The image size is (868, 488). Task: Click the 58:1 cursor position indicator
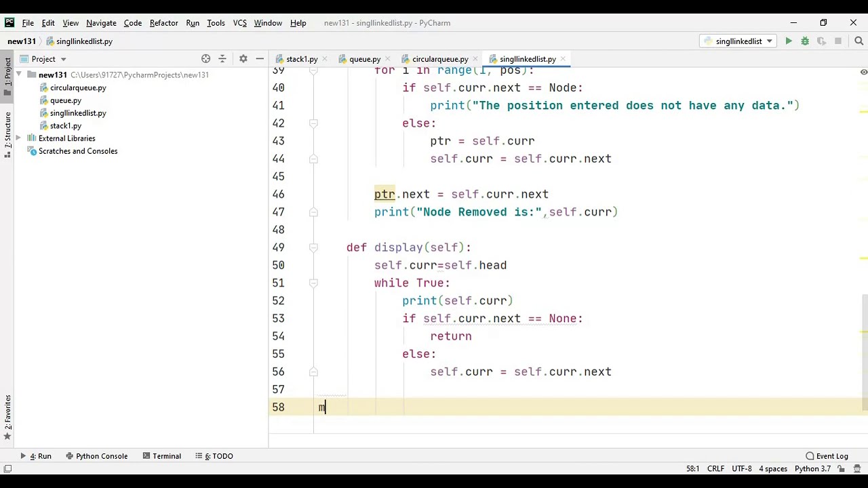[x=692, y=469]
